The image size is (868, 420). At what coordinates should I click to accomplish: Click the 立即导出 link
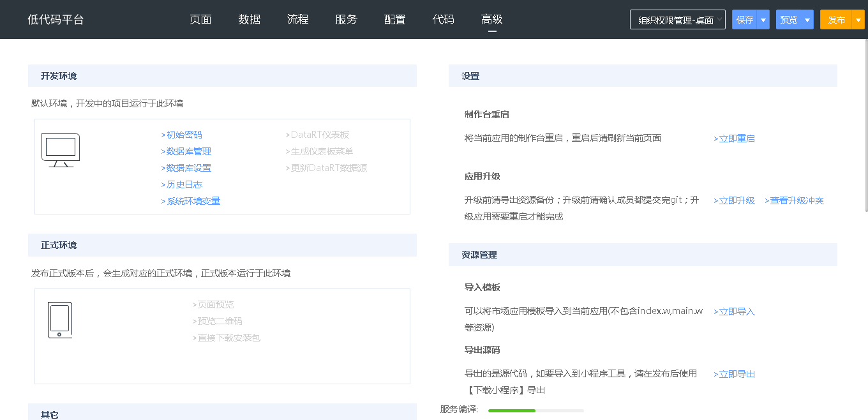click(x=735, y=374)
